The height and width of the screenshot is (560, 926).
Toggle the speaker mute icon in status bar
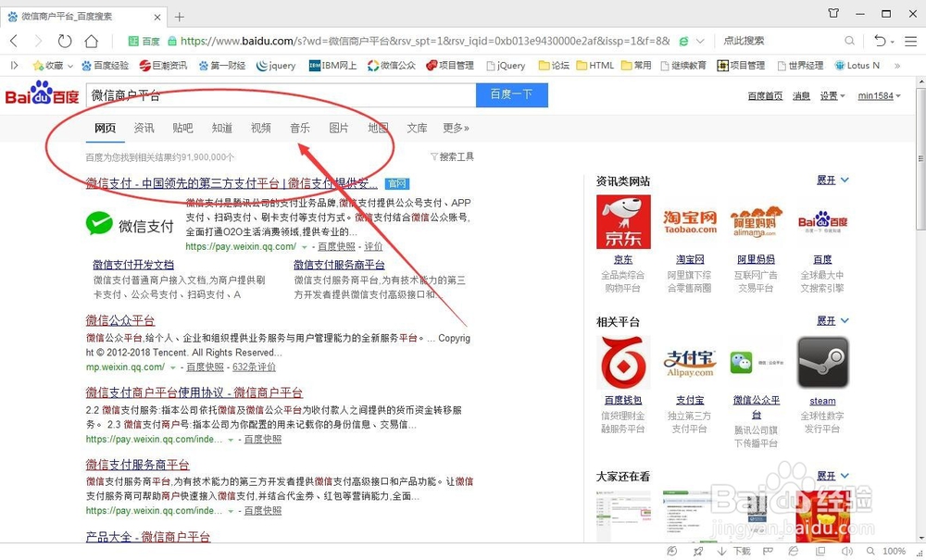click(847, 551)
